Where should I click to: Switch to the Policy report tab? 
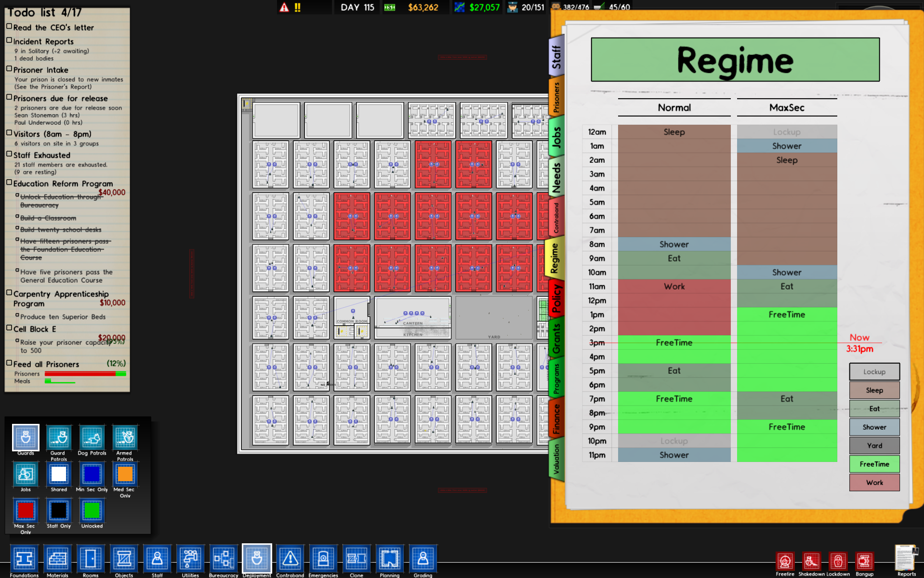(x=556, y=299)
